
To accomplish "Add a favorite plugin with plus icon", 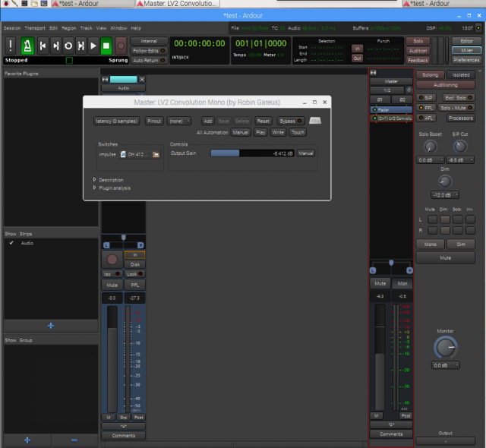I will point(51,326).
